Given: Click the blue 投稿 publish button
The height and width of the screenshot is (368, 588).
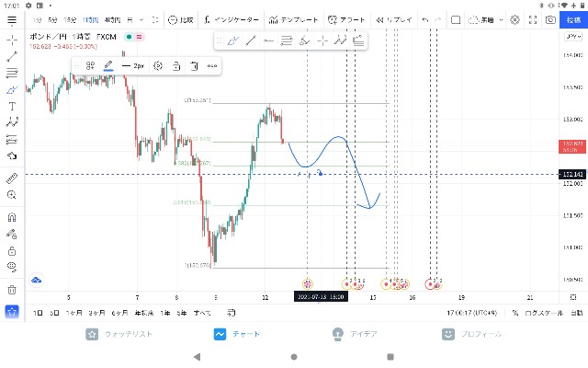Looking at the screenshot, I should pos(573,20).
